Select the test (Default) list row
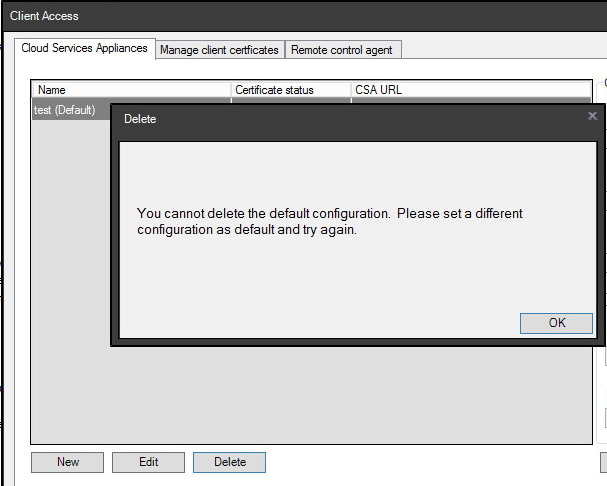This screenshot has height=486, width=607. pos(66,110)
